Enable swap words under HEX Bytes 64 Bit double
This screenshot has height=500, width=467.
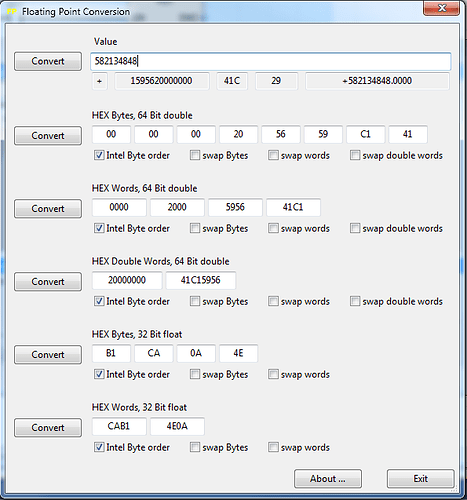point(273,155)
